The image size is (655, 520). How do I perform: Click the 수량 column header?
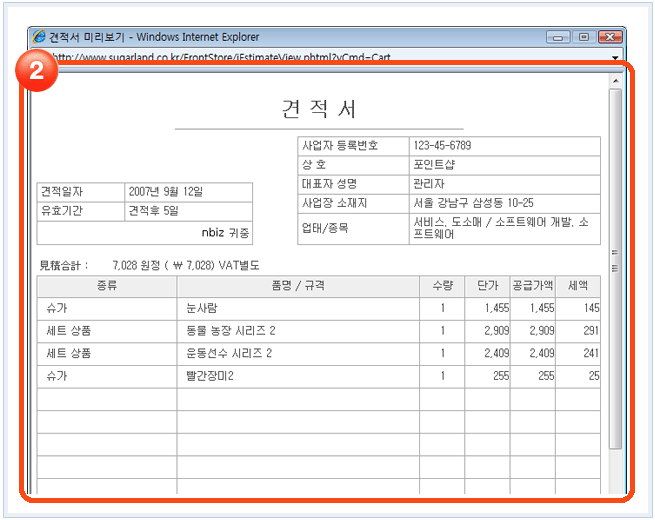[x=442, y=286]
